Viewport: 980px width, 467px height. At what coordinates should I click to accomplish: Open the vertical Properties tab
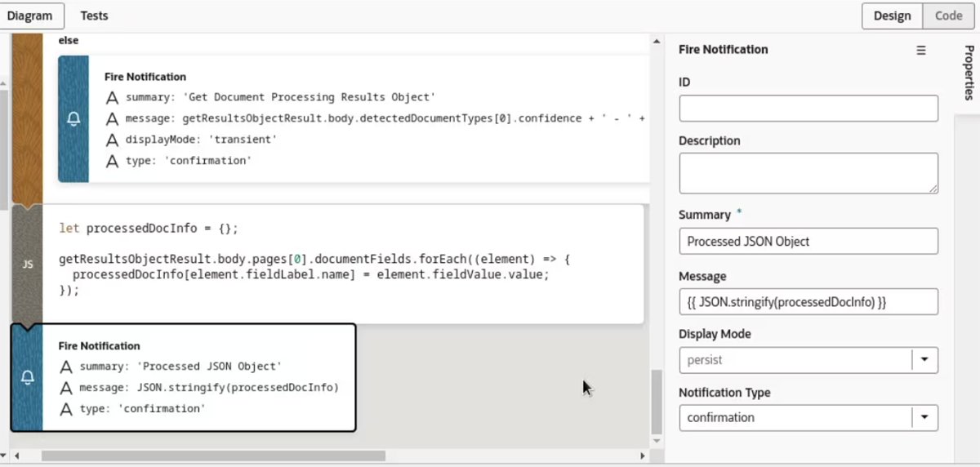pos(969,73)
